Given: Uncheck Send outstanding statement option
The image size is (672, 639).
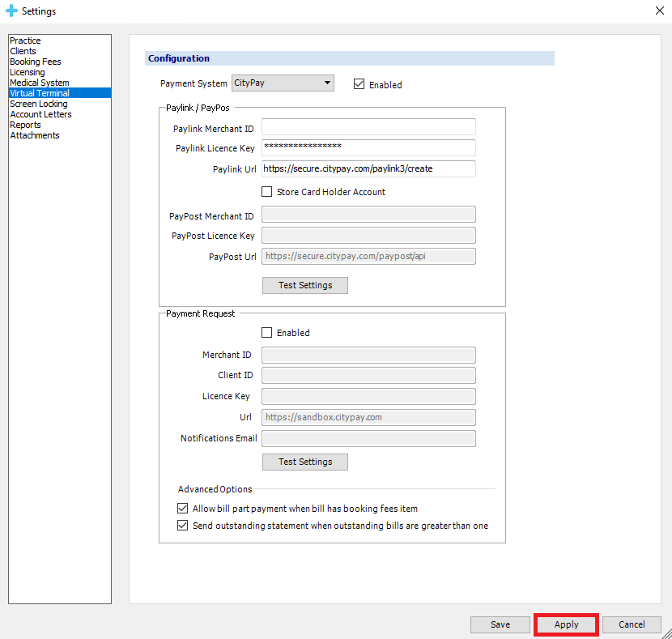Looking at the screenshot, I should (x=182, y=526).
